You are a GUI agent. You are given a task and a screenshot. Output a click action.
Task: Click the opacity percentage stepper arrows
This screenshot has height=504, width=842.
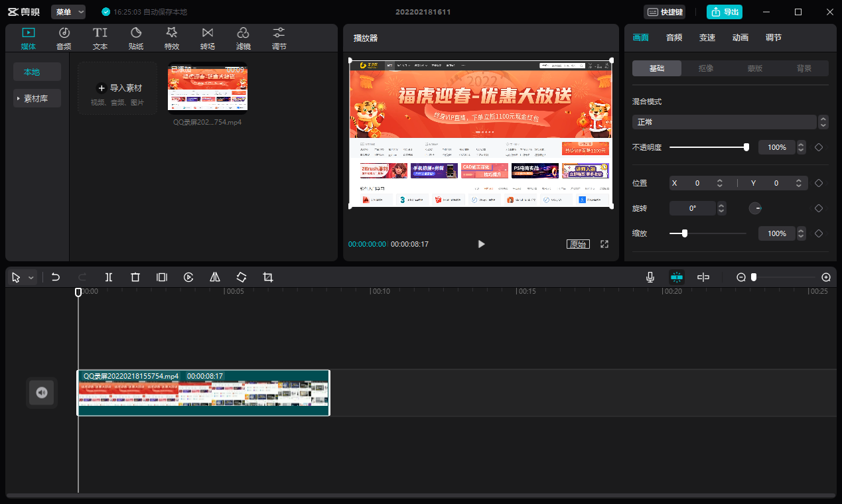pos(802,147)
